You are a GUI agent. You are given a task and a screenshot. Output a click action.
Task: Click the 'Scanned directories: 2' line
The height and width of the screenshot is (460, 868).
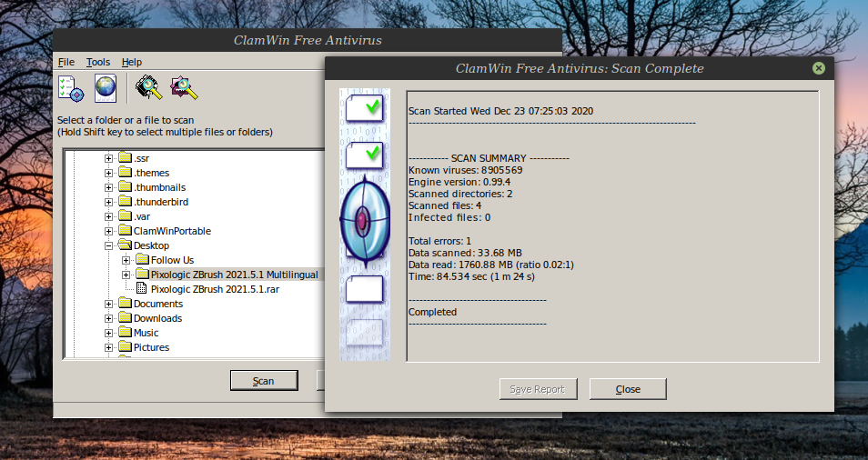pos(460,194)
